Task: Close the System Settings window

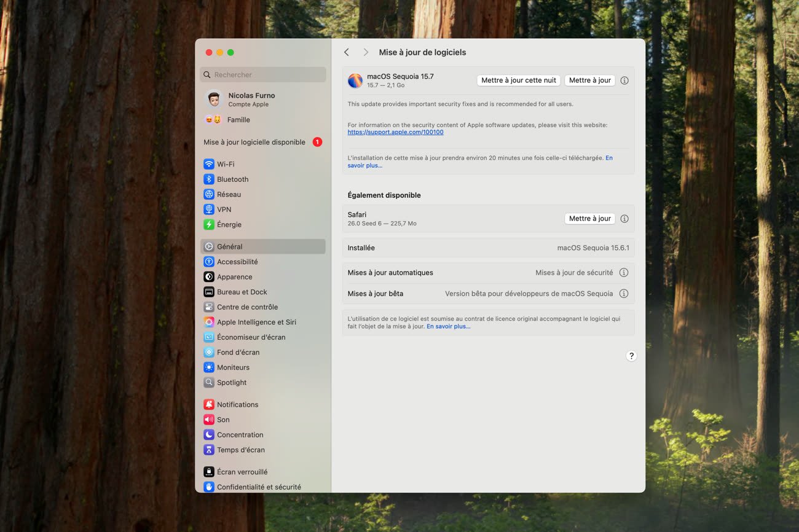Action: point(209,53)
